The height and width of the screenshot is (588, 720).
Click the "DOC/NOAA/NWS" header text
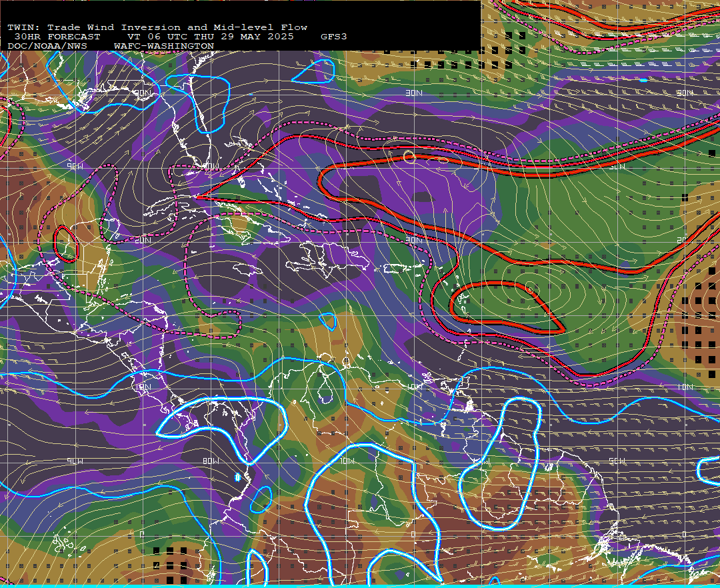click(x=47, y=47)
